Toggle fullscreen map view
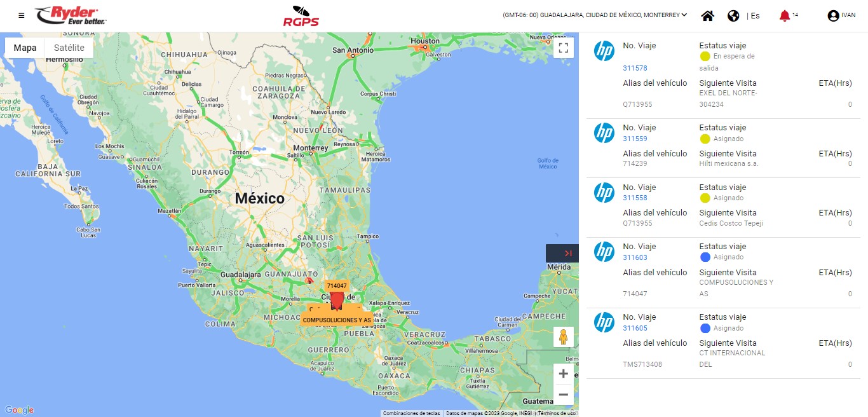 coord(563,48)
